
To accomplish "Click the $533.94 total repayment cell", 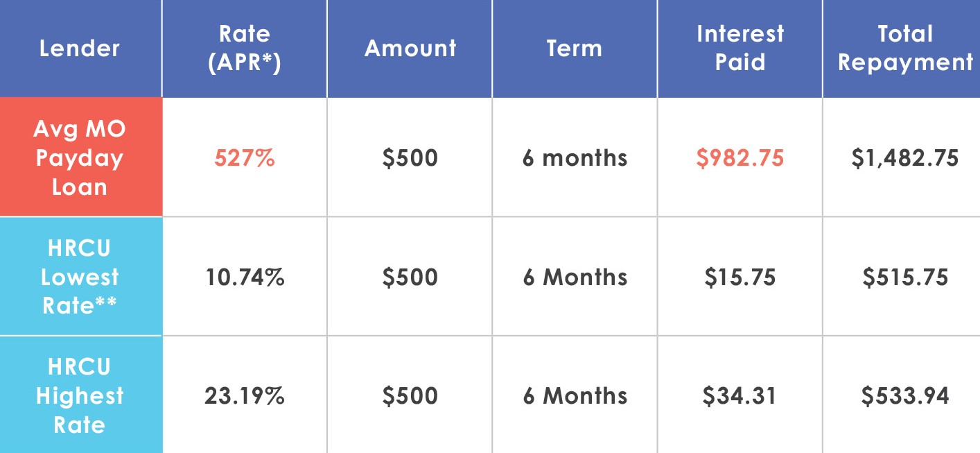I will click(905, 395).
